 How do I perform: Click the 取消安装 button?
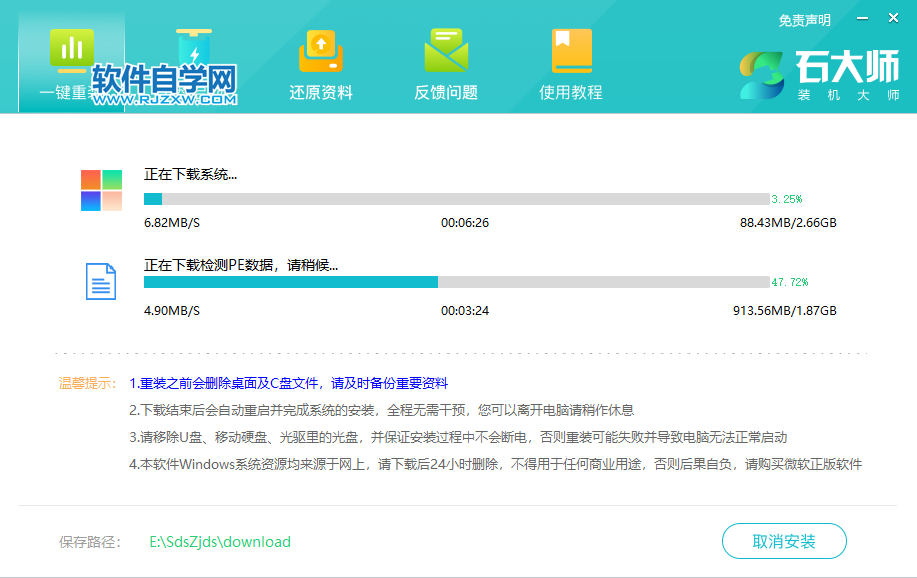click(784, 541)
